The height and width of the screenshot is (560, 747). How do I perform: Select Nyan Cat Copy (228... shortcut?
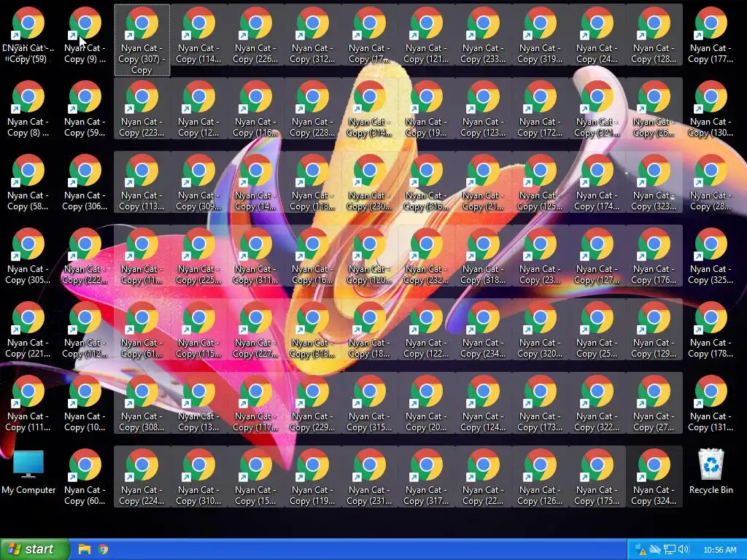(312, 109)
